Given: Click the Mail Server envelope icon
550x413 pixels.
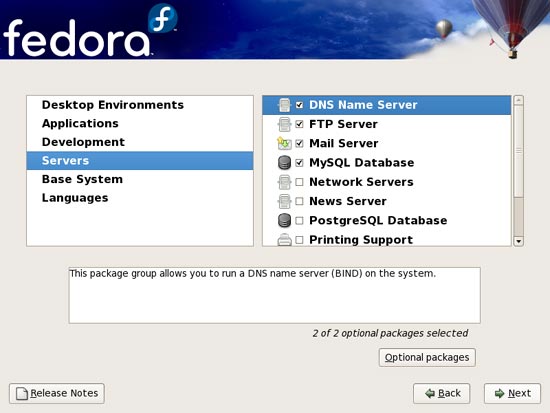Looking at the screenshot, I should [x=284, y=143].
